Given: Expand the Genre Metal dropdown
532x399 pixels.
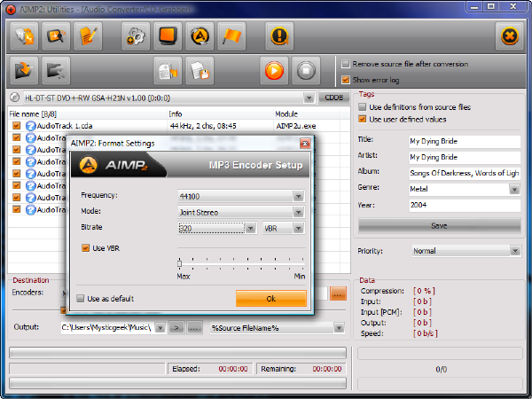Looking at the screenshot, I should click(x=514, y=189).
